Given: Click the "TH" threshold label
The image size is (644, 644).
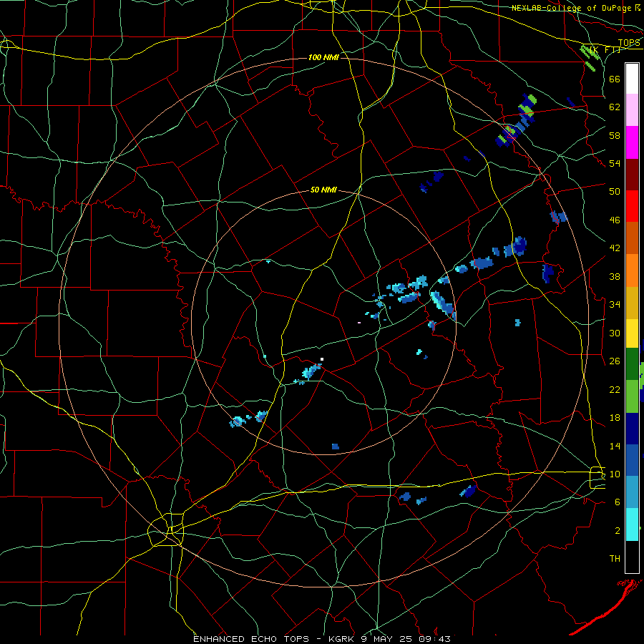Looking at the screenshot, I should [x=615, y=559].
